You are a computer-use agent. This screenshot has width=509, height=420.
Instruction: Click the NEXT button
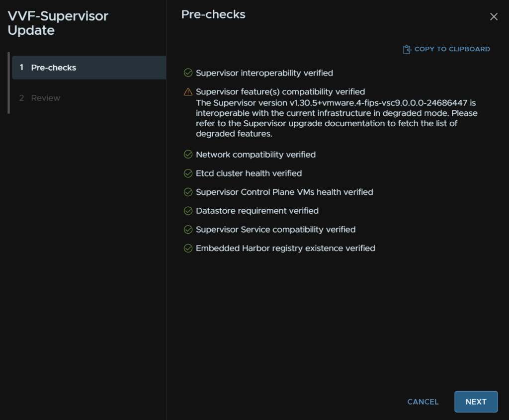coord(476,402)
